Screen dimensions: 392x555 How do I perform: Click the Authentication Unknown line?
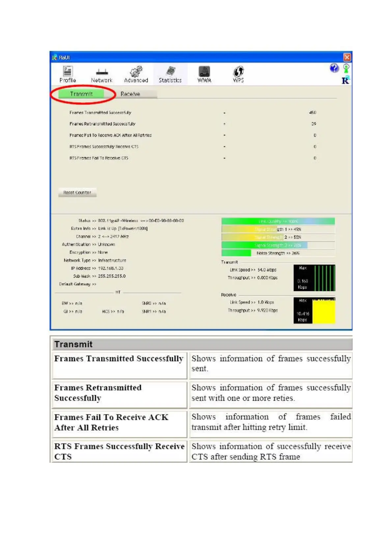click(x=89, y=245)
